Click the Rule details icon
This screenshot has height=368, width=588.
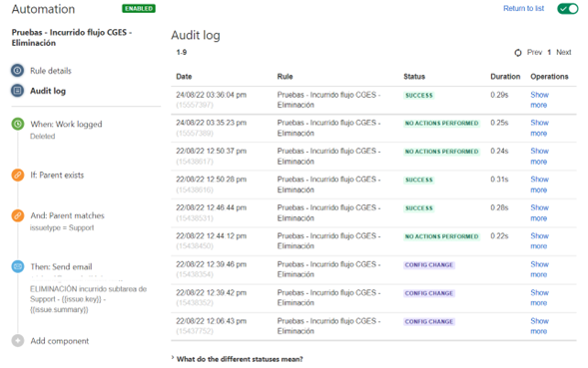(17, 71)
